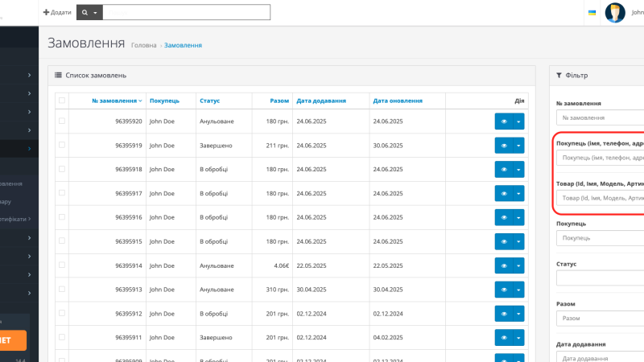
Task: Open action dropdown for order 96395915
Action: click(x=518, y=241)
